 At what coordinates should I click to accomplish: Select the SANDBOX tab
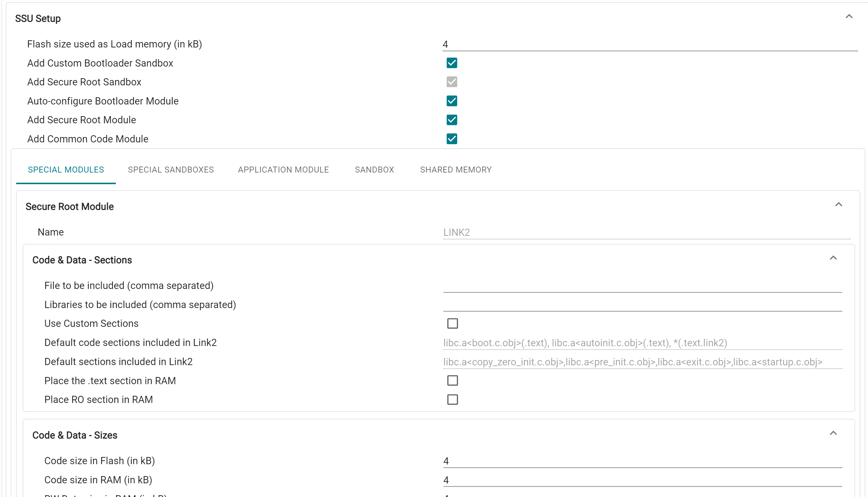coord(374,170)
